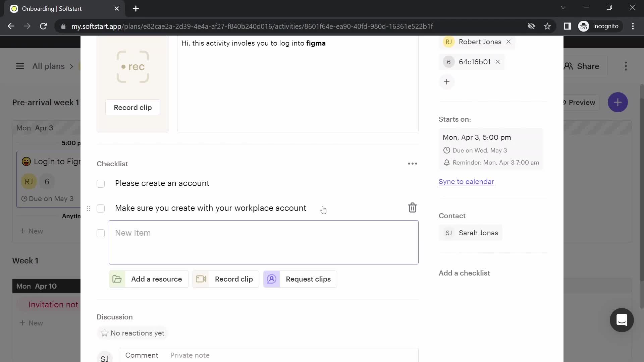Edit Due on Wed, May 3
Viewport: 644px width, 362px height.
(475, 150)
